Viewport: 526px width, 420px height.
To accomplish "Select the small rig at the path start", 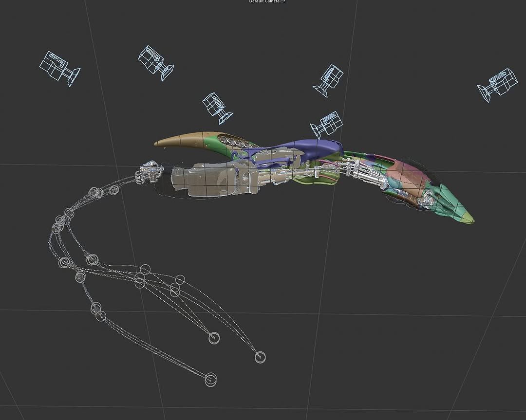I will (150, 172).
